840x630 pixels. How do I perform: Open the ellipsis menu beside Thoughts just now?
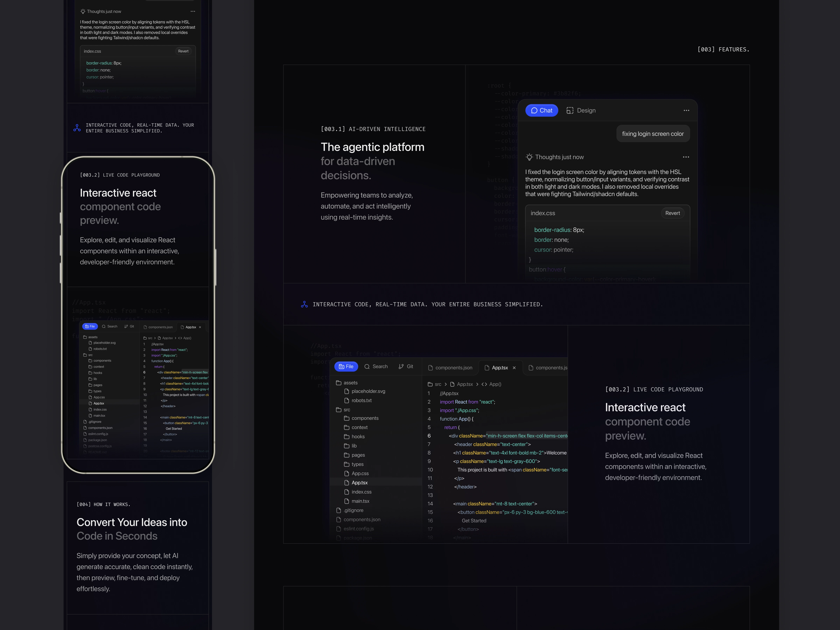pyautogui.click(x=685, y=157)
